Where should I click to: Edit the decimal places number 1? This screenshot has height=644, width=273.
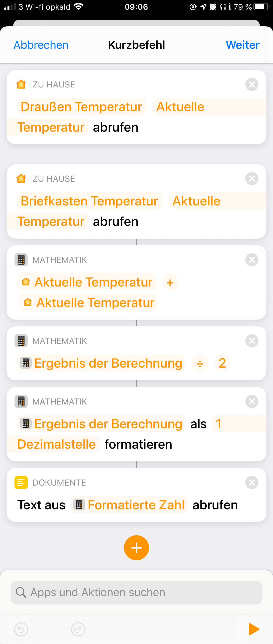(x=218, y=424)
